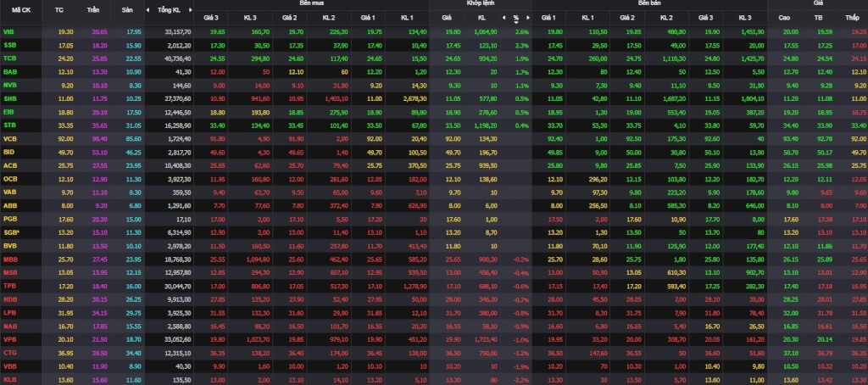Open the VAB stock symbol
868x385 pixels.
point(9,192)
